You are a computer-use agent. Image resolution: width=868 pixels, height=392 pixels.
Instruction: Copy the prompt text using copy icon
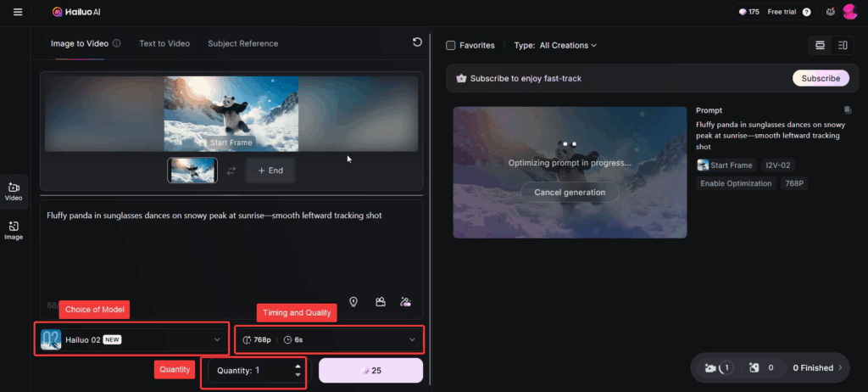pyautogui.click(x=847, y=110)
